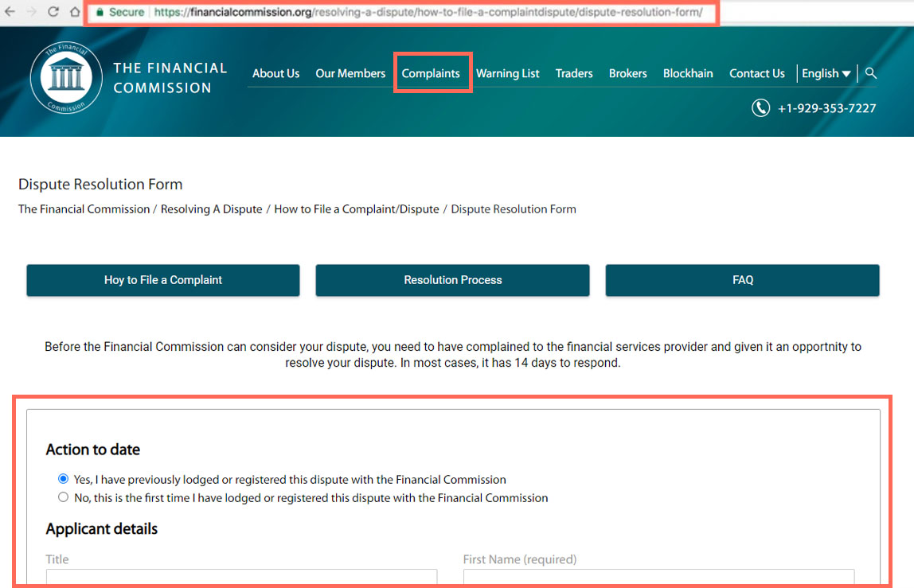The height and width of the screenshot is (588, 914).
Task: Click the browser address bar URL
Action: 428,13
